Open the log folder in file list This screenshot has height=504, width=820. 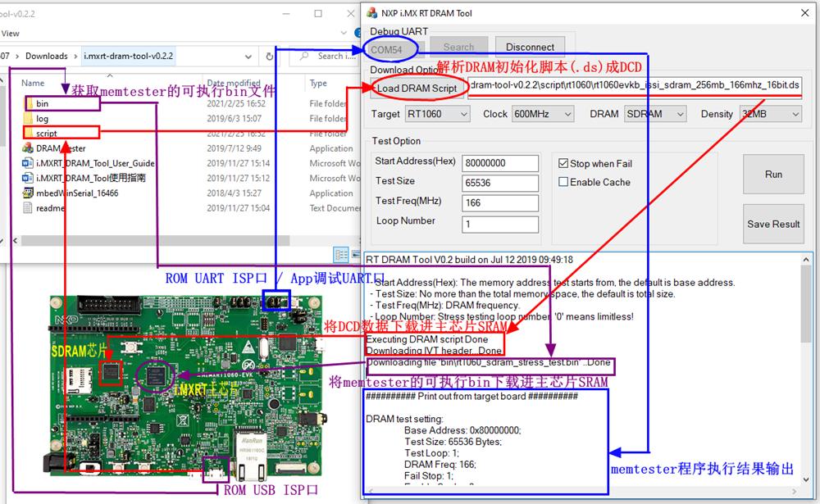click(43, 119)
